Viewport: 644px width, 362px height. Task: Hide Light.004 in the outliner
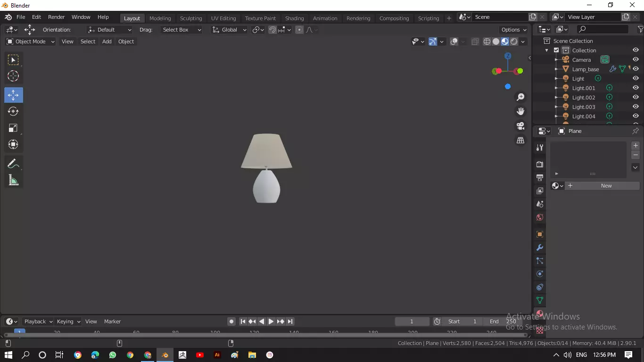[x=636, y=116]
